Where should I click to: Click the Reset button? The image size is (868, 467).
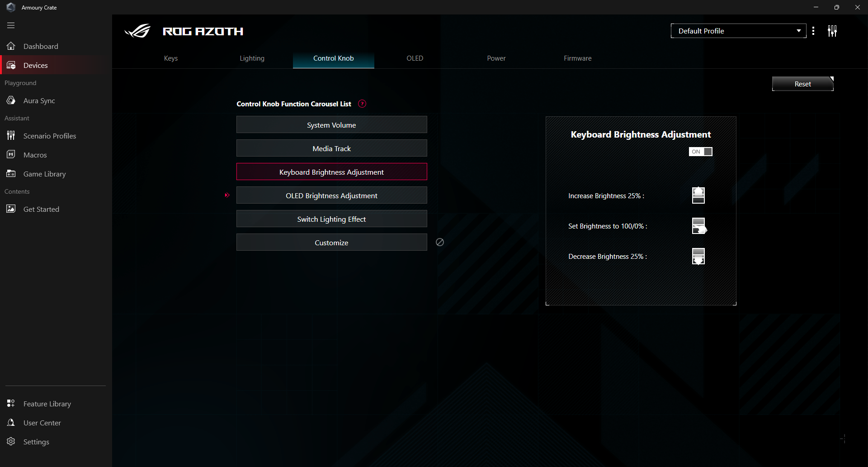[803, 84]
